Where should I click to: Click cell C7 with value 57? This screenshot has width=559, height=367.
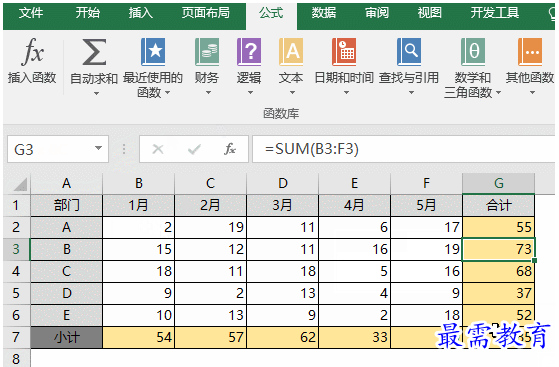[211, 337]
